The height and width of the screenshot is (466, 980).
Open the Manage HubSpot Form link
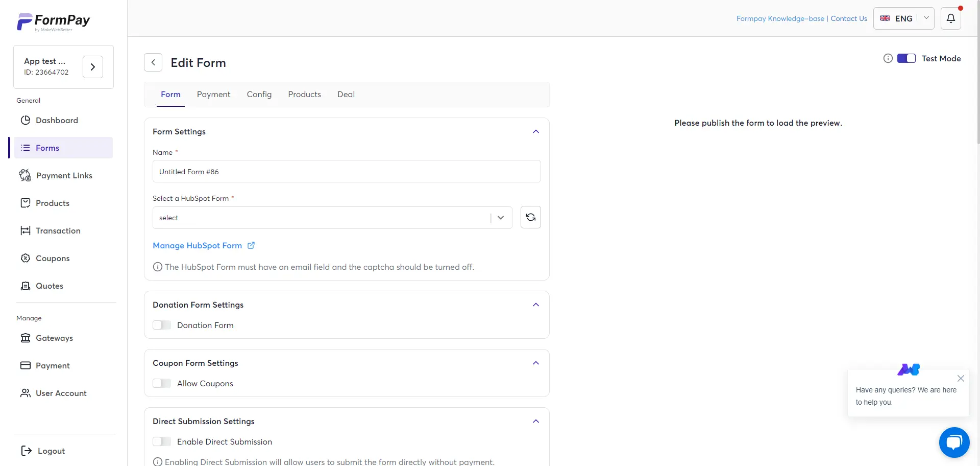pos(198,245)
